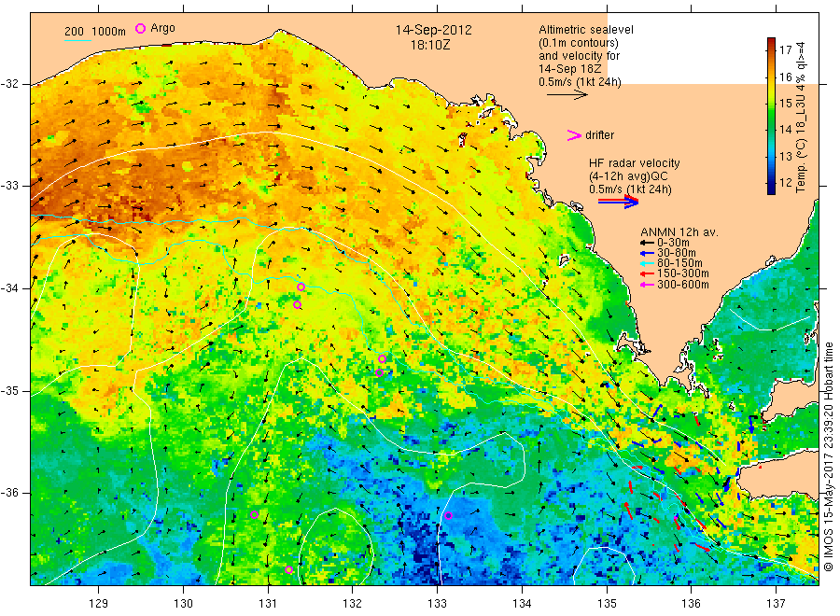Click the colour bar tick label 13
The height and width of the screenshot is (616, 840).
pos(786,157)
